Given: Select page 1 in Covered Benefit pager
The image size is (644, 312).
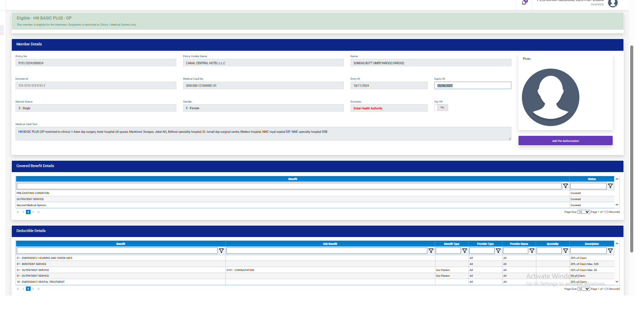Looking at the screenshot, I should [28, 212].
